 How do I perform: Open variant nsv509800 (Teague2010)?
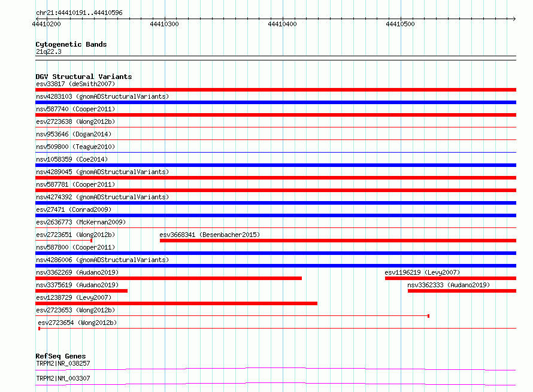pos(75,147)
